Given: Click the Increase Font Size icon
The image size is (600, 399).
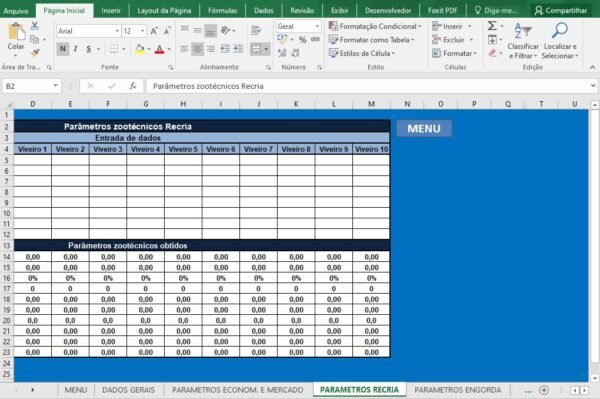Looking at the screenshot, I should pyautogui.click(x=154, y=31).
